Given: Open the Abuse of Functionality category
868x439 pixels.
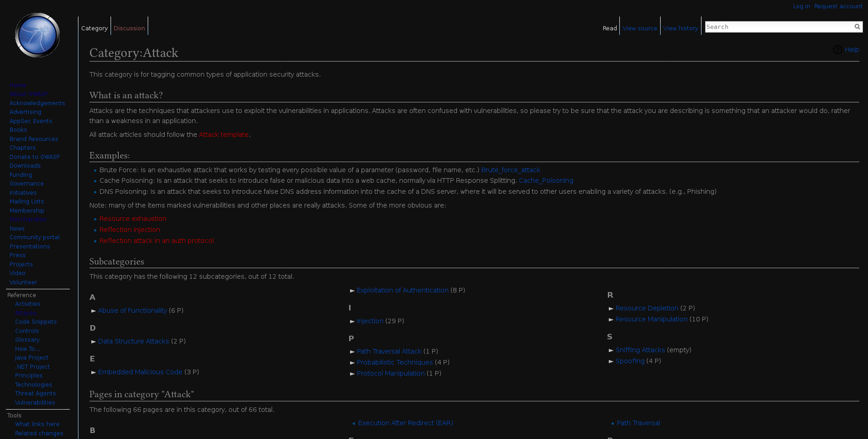Looking at the screenshot, I should 133,310.
